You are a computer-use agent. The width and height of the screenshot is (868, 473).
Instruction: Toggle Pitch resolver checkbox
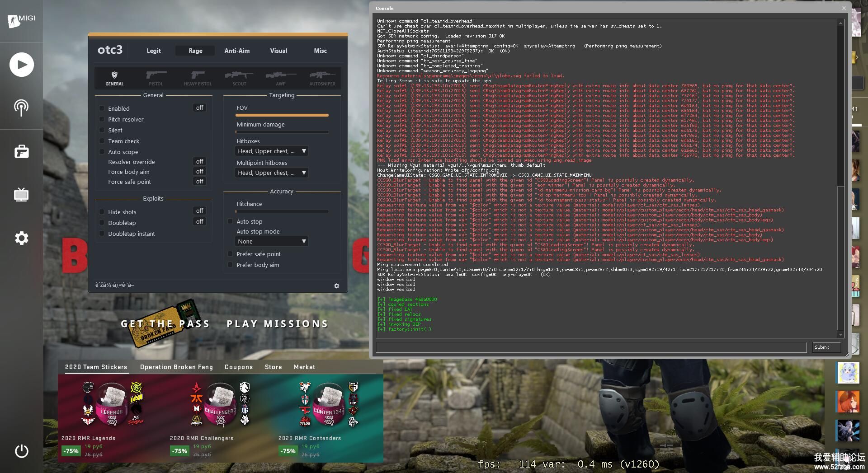pos(102,119)
